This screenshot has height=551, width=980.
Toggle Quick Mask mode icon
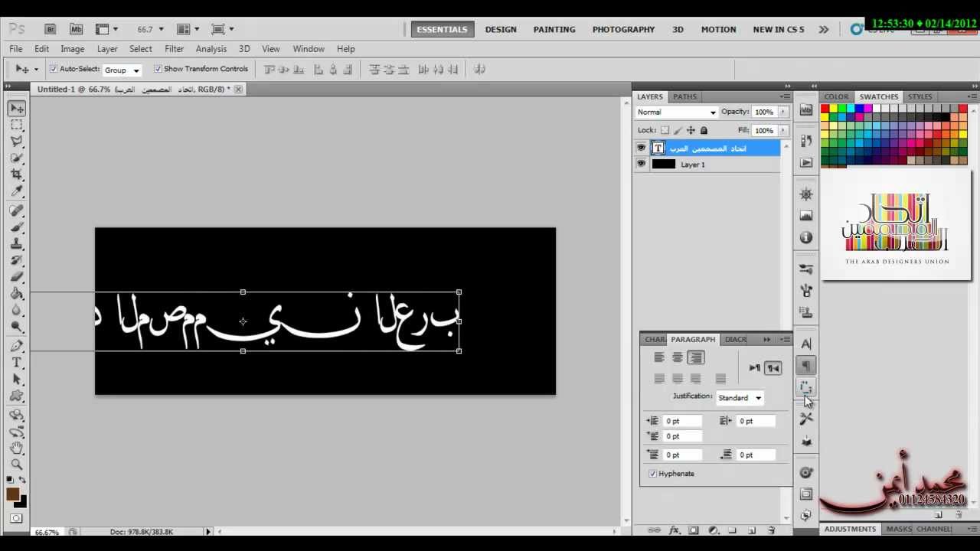click(16, 518)
